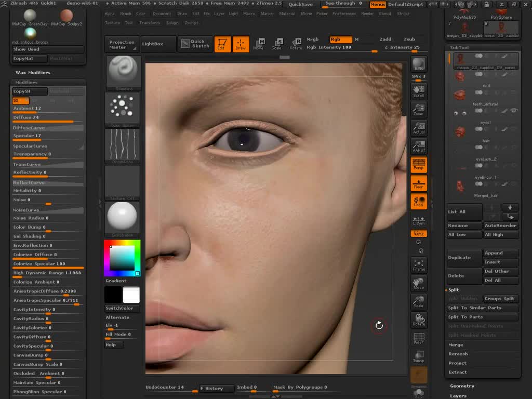532x399 pixels.
Task: Select the Move mode next to Draw
Action: click(259, 44)
